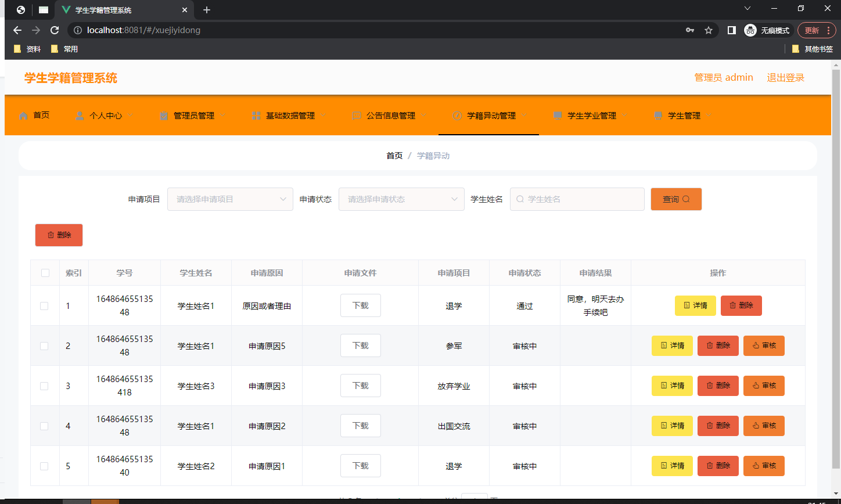841x504 pixels.
Task: Open the 常用 bookmark folder
Action: click(x=64, y=49)
